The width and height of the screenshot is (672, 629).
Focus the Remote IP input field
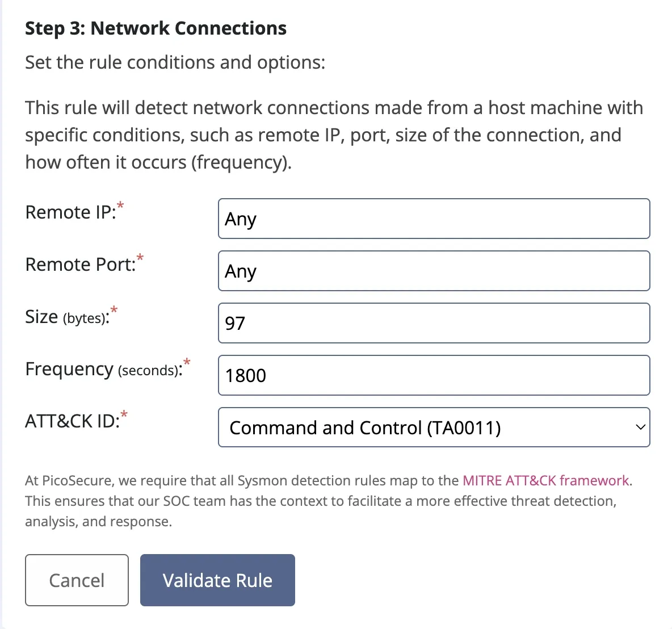pos(434,219)
